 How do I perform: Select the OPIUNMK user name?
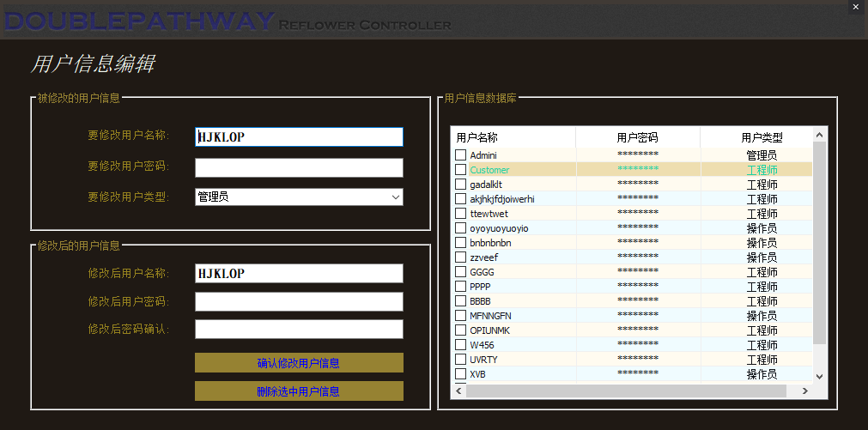pyautogui.click(x=490, y=330)
